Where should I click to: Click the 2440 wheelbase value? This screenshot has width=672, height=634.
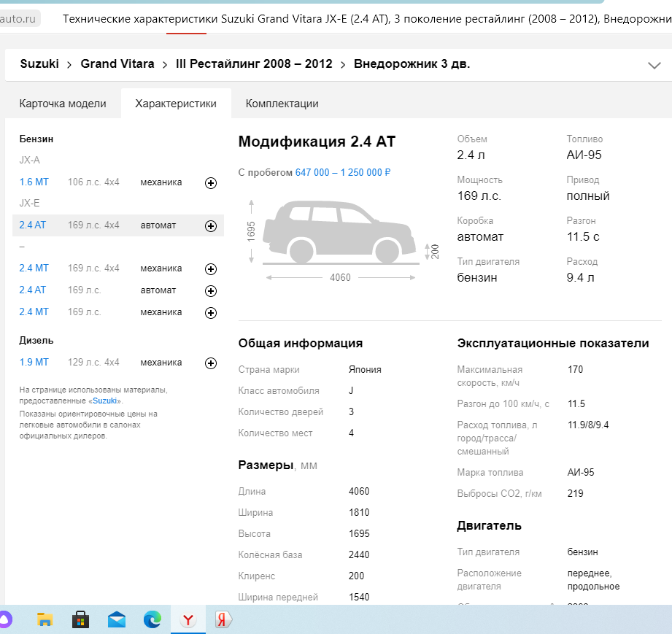(x=359, y=554)
